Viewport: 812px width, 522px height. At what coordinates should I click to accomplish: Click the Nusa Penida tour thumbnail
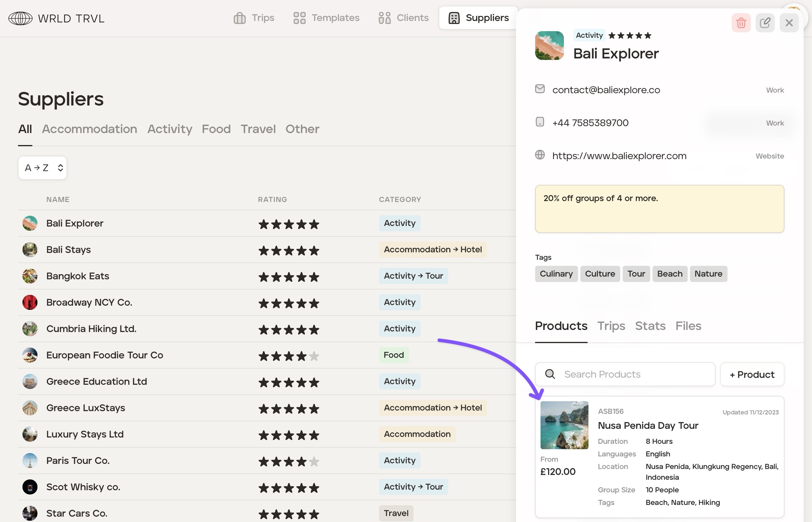tap(564, 425)
